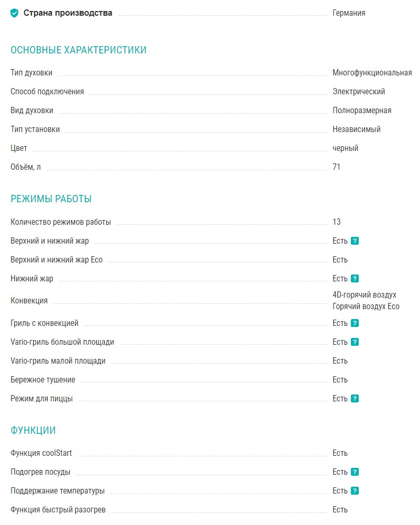Click the question mark for Vario-гриль большой площади
Image resolution: width=420 pixels, height=525 pixels.
point(355,342)
